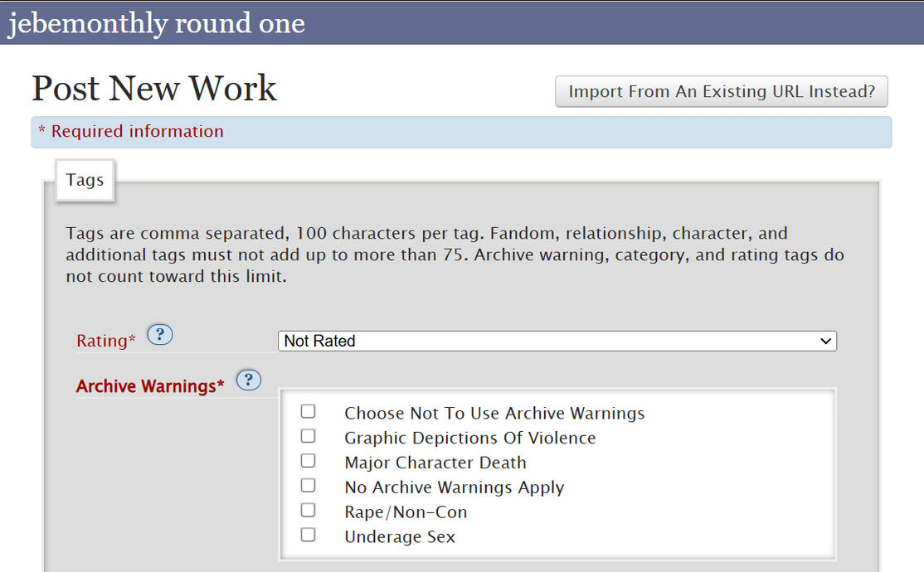This screenshot has height=572, width=924.
Task: Open the Rating help question mark icon
Action: click(160, 336)
